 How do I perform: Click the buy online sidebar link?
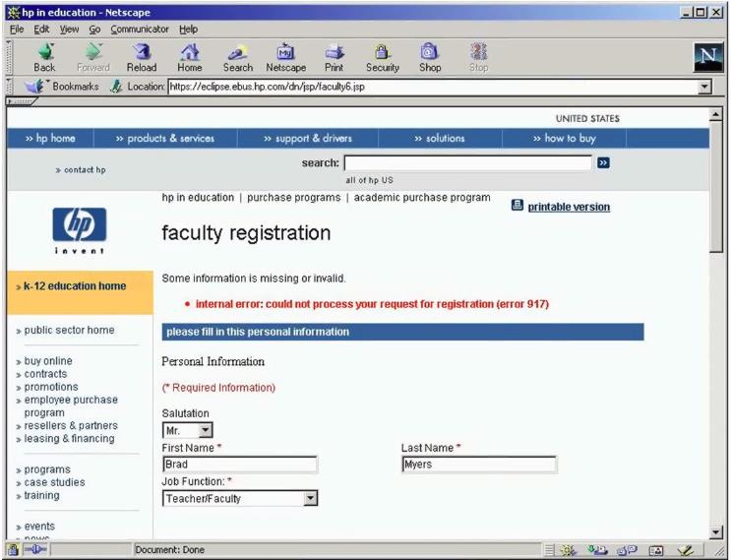[48, 361]
